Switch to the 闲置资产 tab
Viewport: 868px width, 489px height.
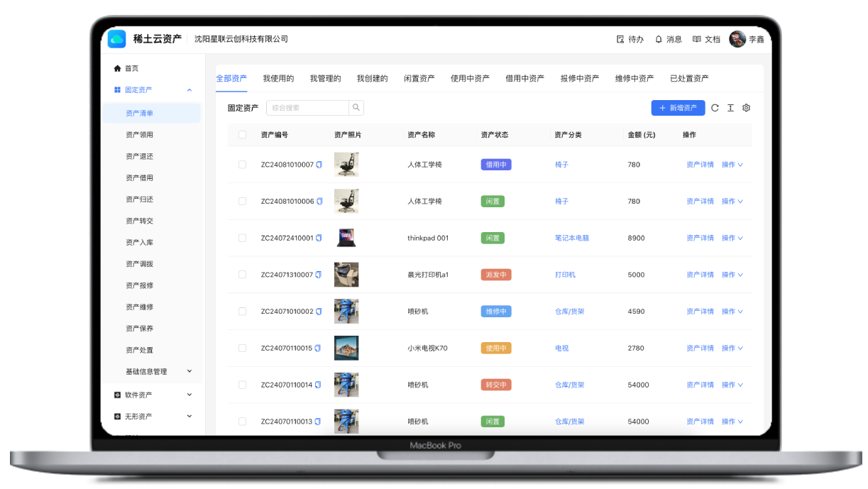419,79
